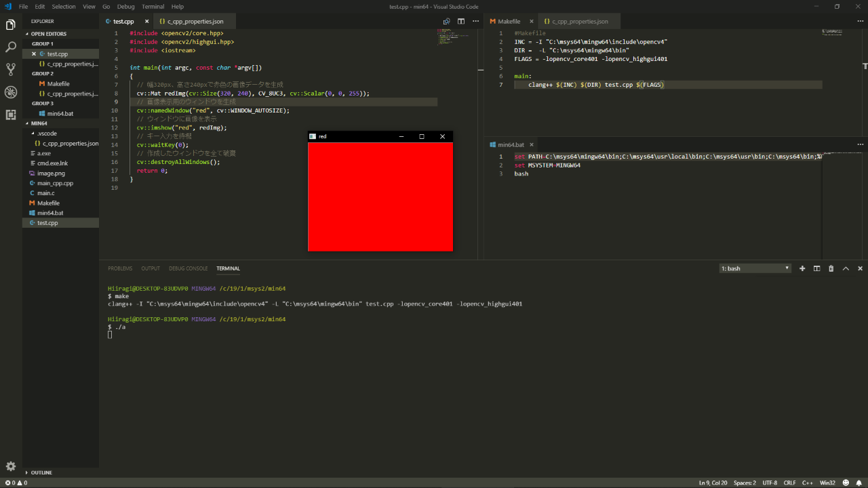Open the Debug view in activity bar
Screen dimensions: 868x488
pyautogui.click(x=11, y=92)
